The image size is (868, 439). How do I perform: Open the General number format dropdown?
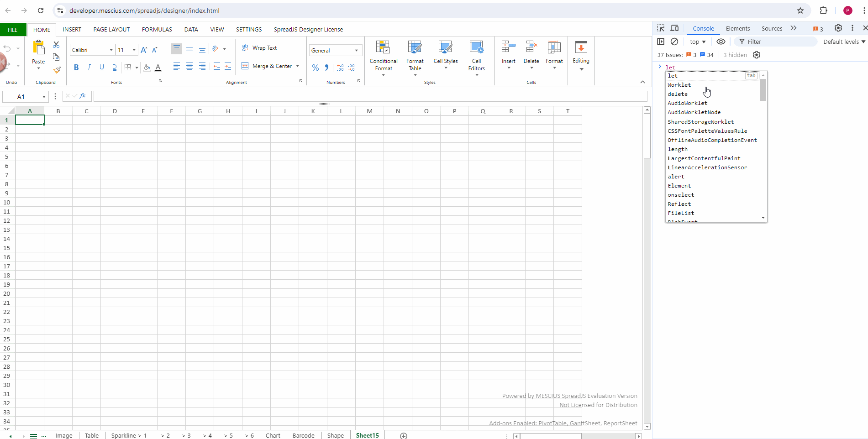(356, 51)
